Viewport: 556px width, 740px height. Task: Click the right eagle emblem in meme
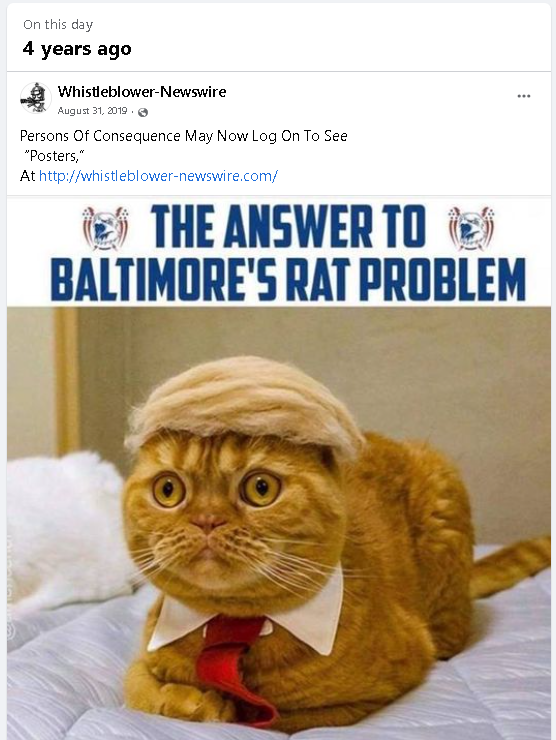tap(471, 228)
